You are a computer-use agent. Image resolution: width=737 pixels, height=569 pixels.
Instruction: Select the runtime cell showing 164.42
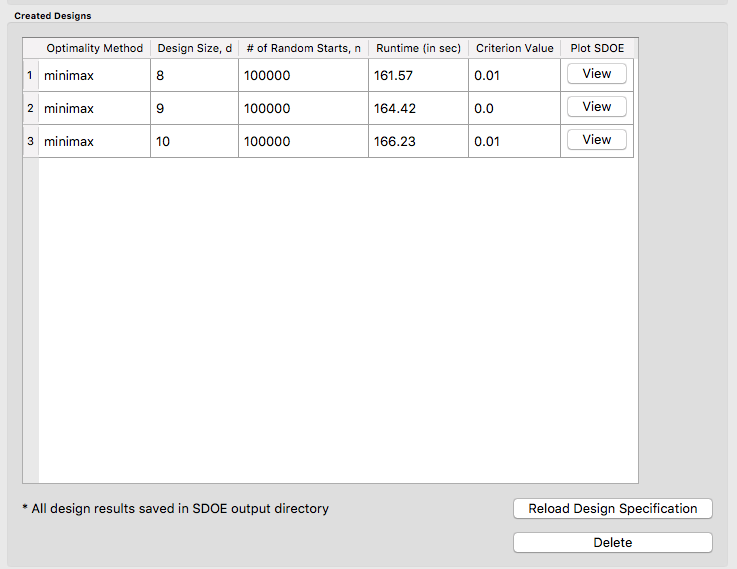[418, 108]
